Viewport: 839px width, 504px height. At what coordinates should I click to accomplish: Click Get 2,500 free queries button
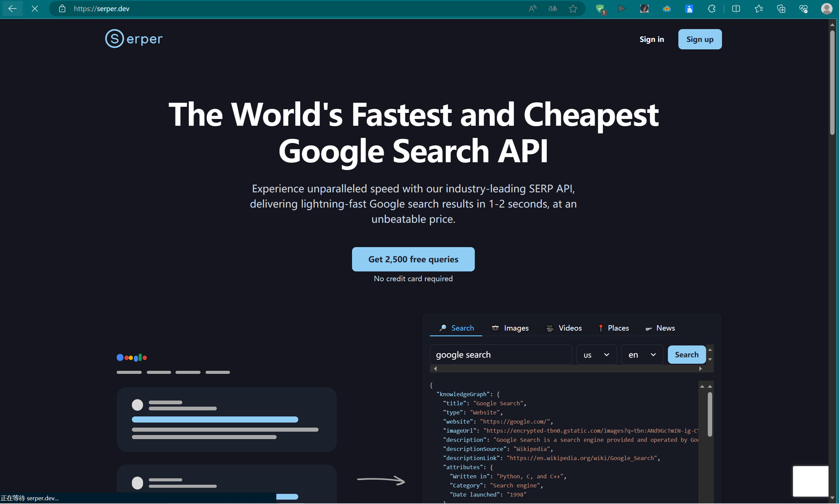[x=413, y=259]
